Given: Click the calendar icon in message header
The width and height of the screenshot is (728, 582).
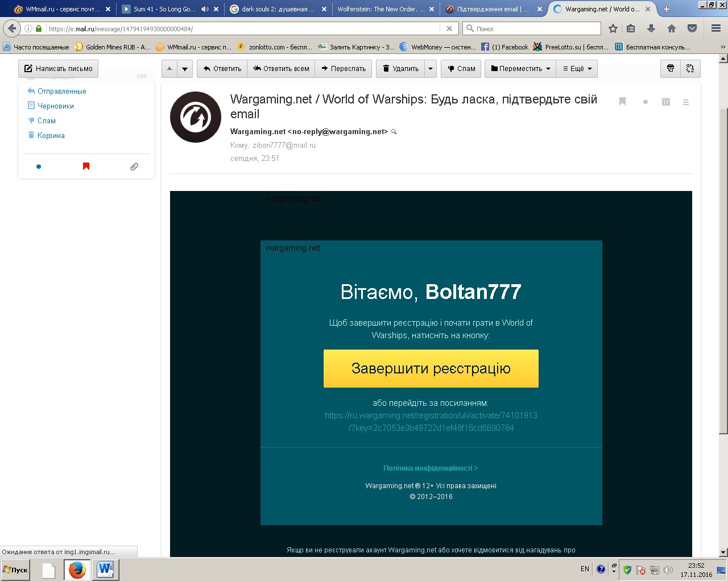Looking at the screenshot, I should point(666,102).
